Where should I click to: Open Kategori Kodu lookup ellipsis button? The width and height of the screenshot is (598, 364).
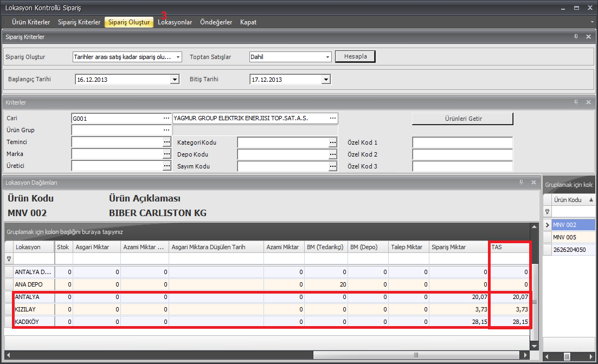[x=332, y=142]
